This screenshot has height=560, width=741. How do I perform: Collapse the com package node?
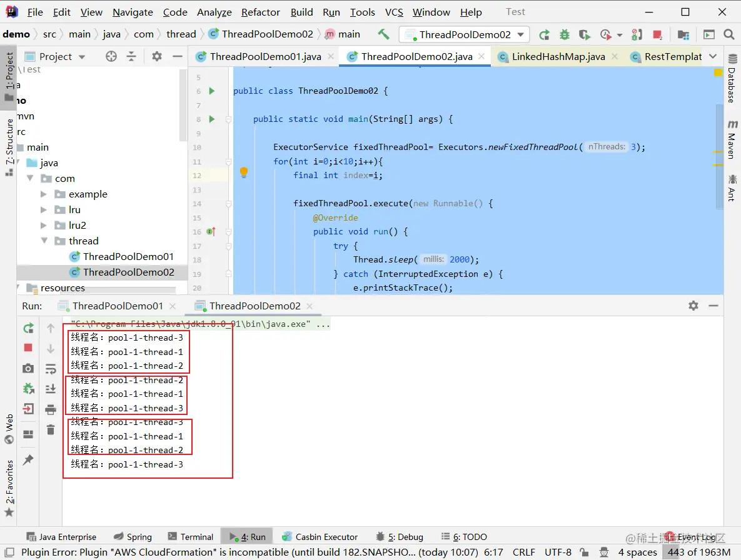click(30, 179)
